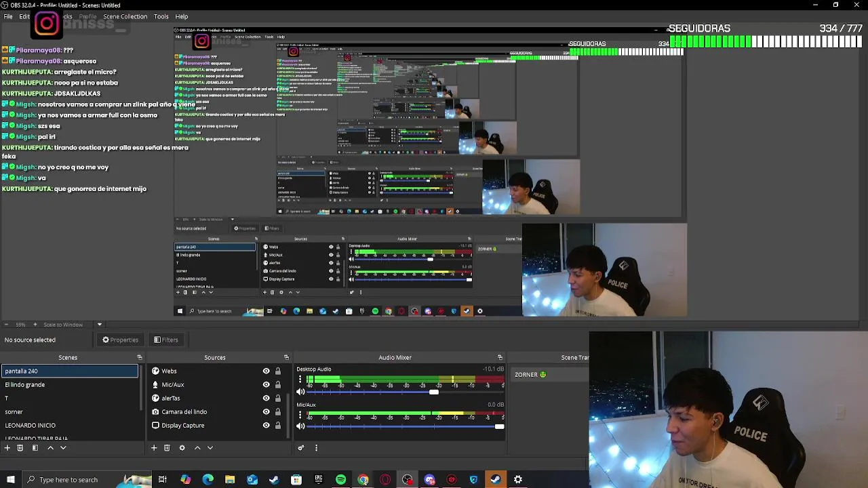
Task: Select the sorner scene
Action: pyautogui.click(x=70, y=411)
